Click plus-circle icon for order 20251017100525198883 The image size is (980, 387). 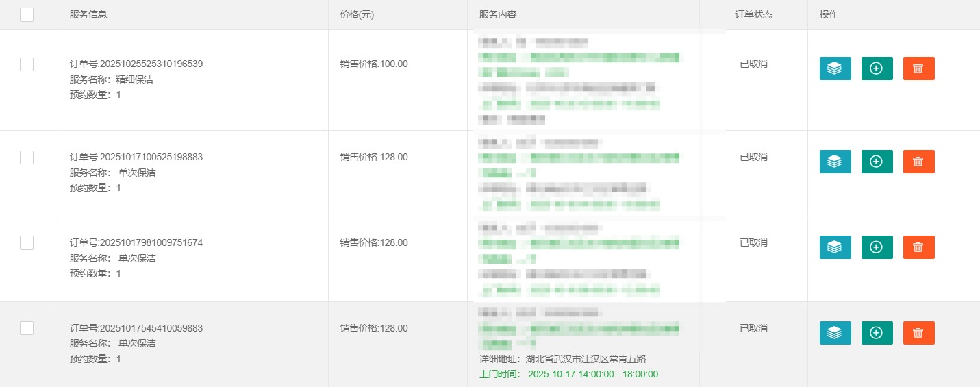[877, 162]
